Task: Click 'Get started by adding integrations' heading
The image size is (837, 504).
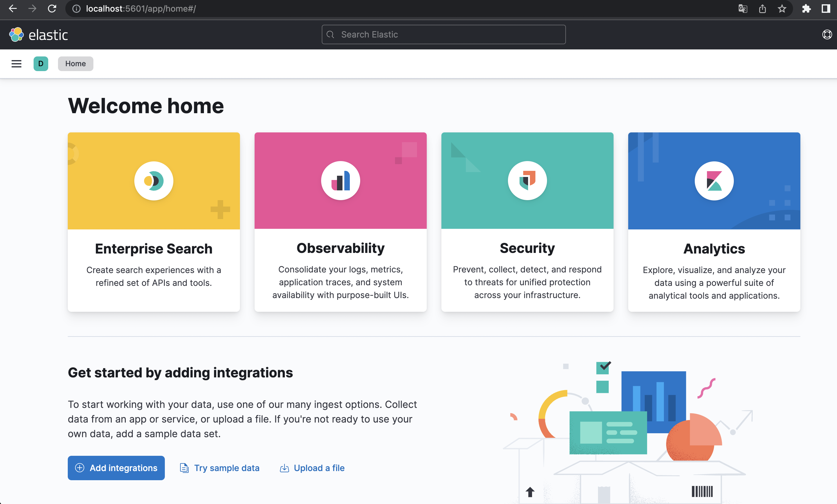Action: [x=180, y=373]
